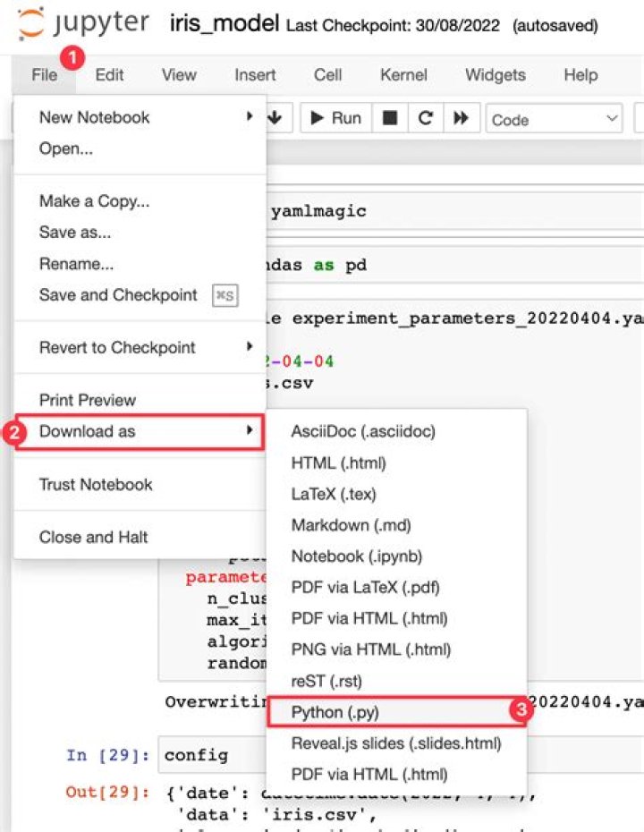Screen dimensions: 644x832
Task: Download as Notebook (.ipynb)
Action: (x=397, y=556)
